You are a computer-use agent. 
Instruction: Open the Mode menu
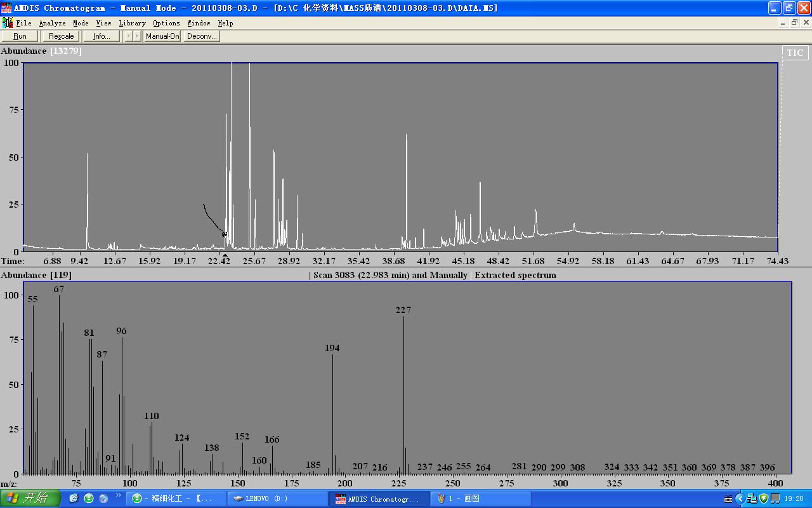[81, 23]
